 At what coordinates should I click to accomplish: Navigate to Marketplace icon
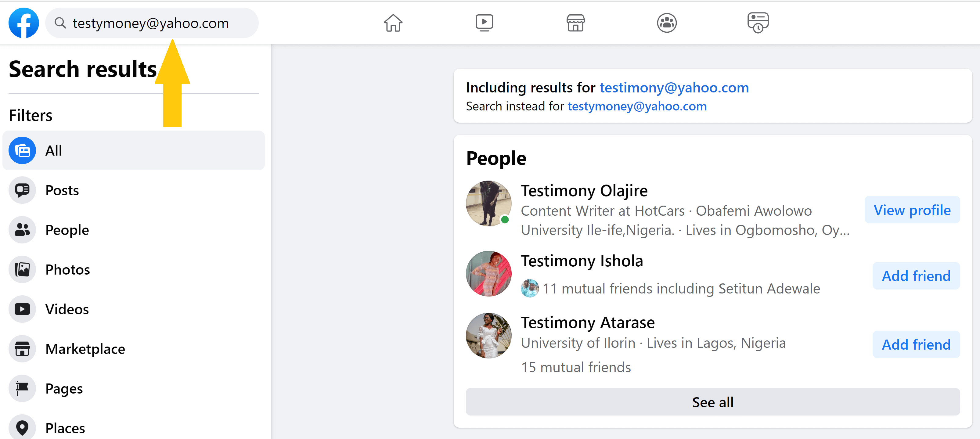pos(575,23)
